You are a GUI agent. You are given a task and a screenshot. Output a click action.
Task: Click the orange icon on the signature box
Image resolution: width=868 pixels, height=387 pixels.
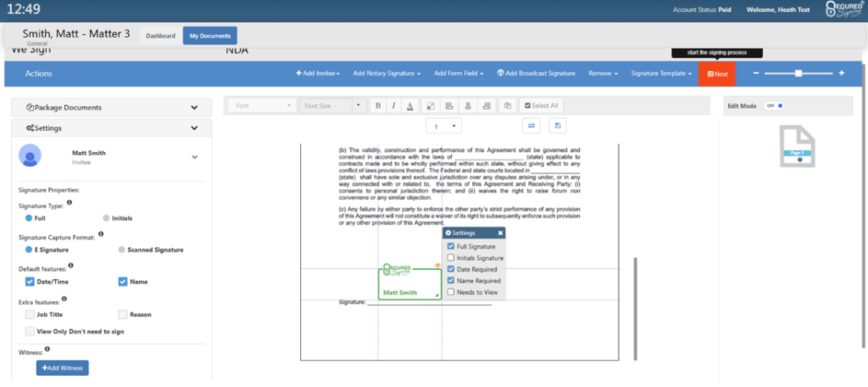click(x=437, y=266)
